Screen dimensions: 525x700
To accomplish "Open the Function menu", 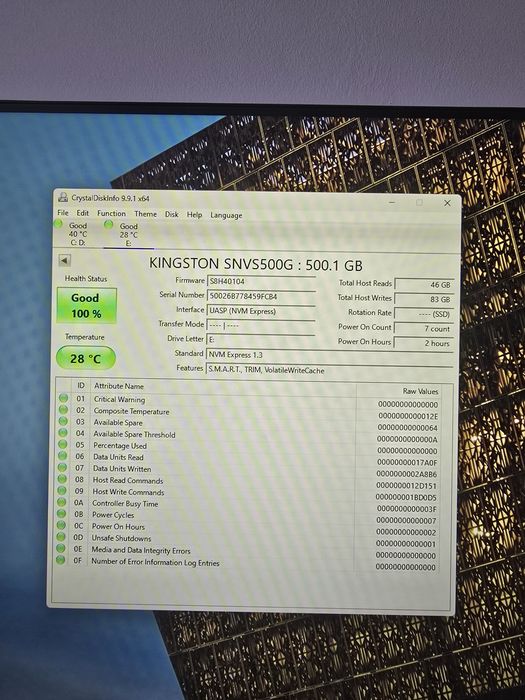I will pyautogui.click(x=111, y=213).
